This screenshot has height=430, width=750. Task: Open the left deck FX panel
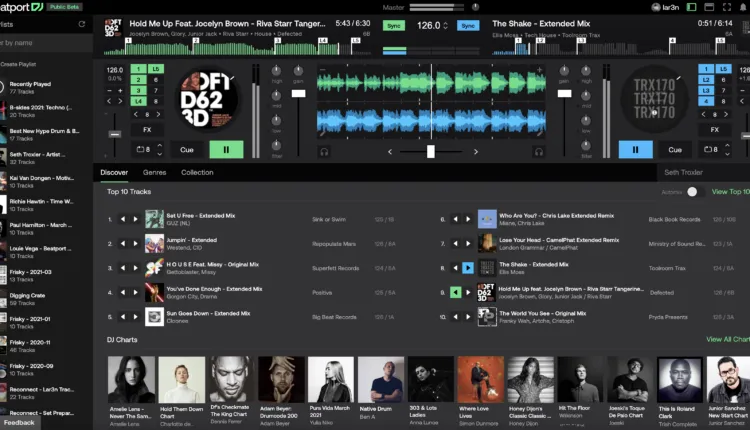[x=147, y=130]
